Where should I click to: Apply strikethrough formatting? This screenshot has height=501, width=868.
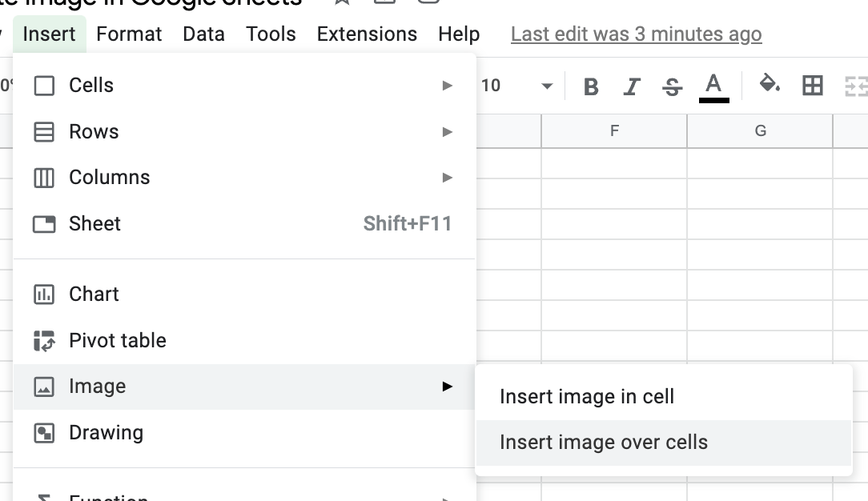click(673, 86)
